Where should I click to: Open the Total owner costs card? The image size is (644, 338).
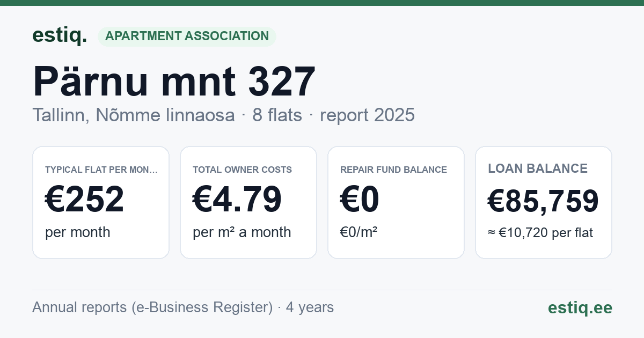click(x=248, y=202)
